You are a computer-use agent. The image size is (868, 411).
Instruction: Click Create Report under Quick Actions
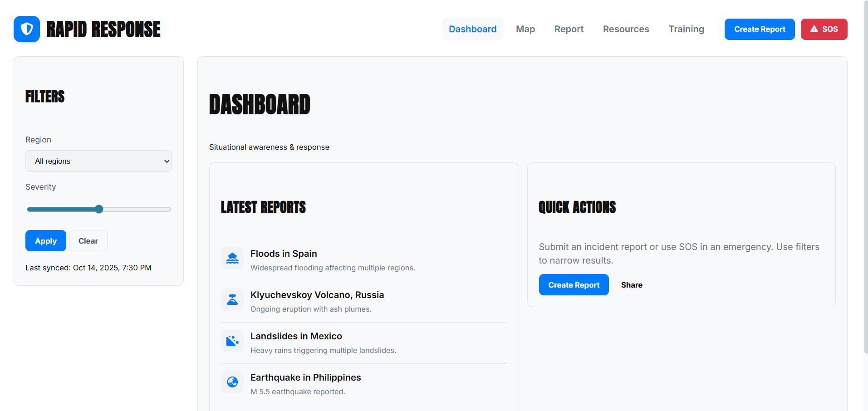click(574, 284)
